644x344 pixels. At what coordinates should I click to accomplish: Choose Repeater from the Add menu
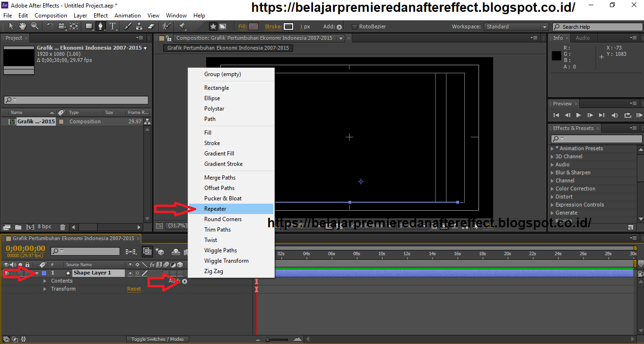(215, 208)
